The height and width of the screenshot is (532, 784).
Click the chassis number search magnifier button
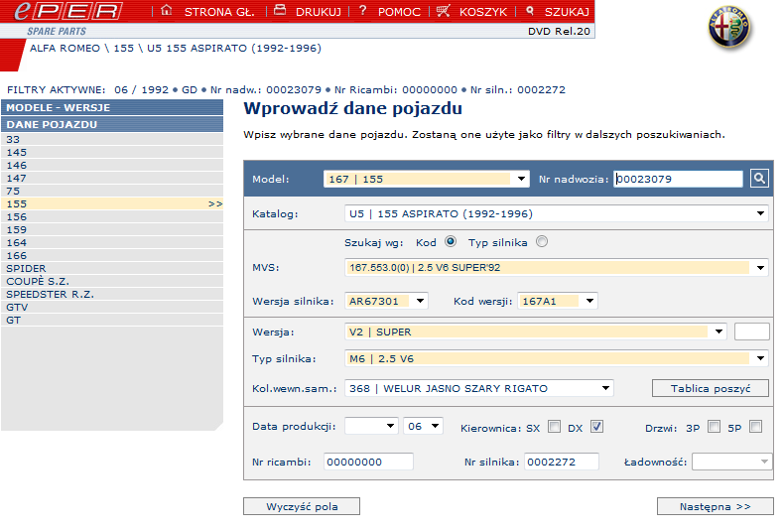coord(759,178)
